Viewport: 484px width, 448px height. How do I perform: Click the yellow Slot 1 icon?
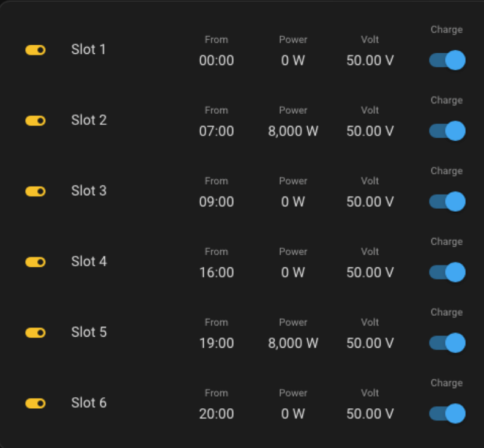pos(35,50)
